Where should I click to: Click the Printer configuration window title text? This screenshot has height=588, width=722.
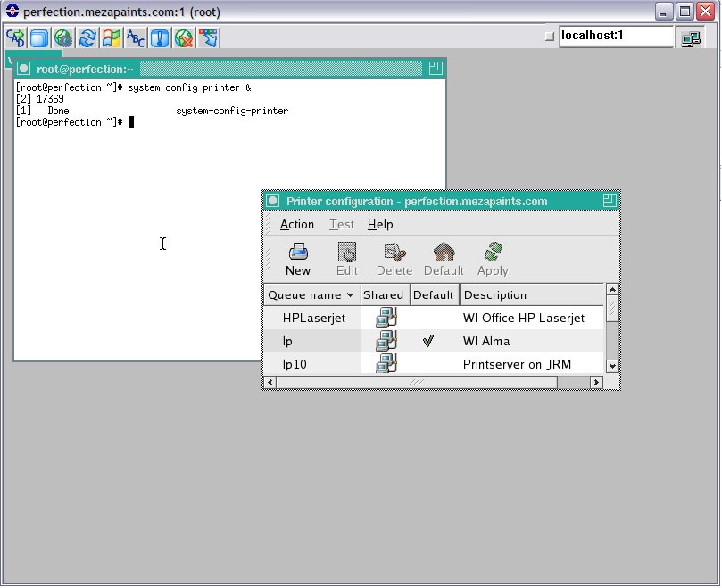(x=417, y=202)
